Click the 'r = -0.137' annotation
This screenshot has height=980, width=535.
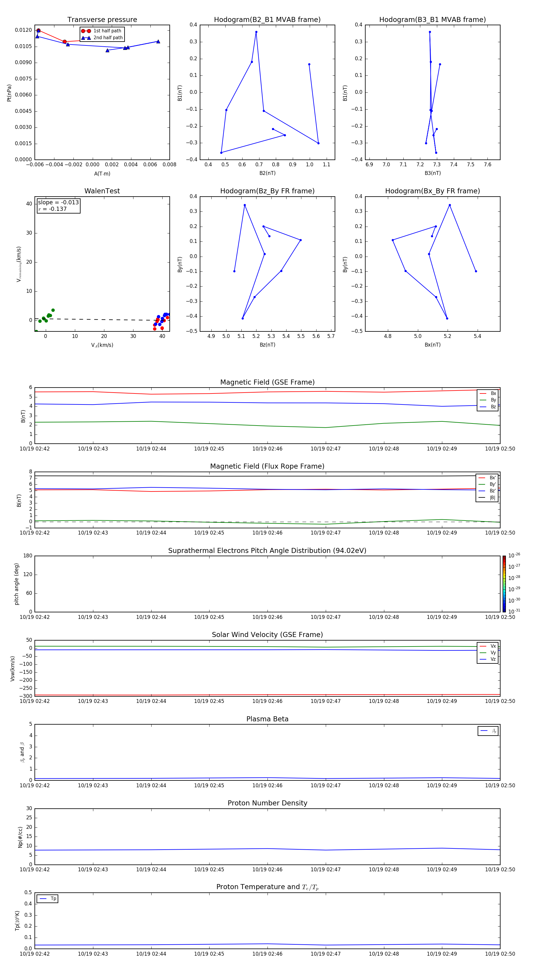click(x=53, y=209)
